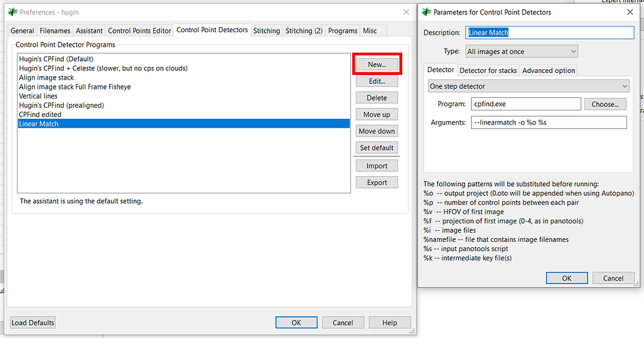Open the Control Points Editor tab
Screen dimensions: 644x338
coord(139,31)
